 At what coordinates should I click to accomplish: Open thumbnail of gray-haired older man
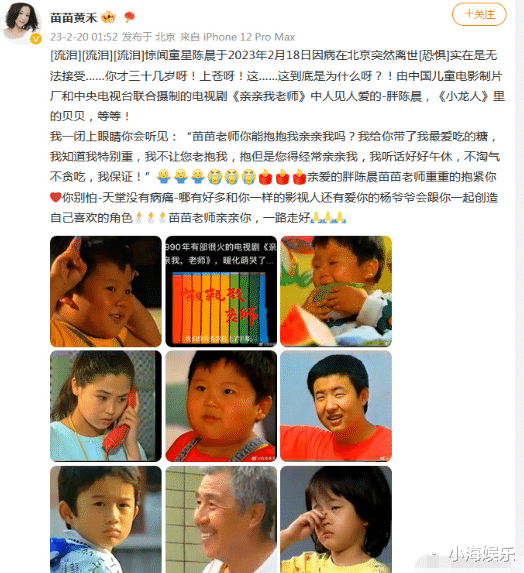[221, 519]
